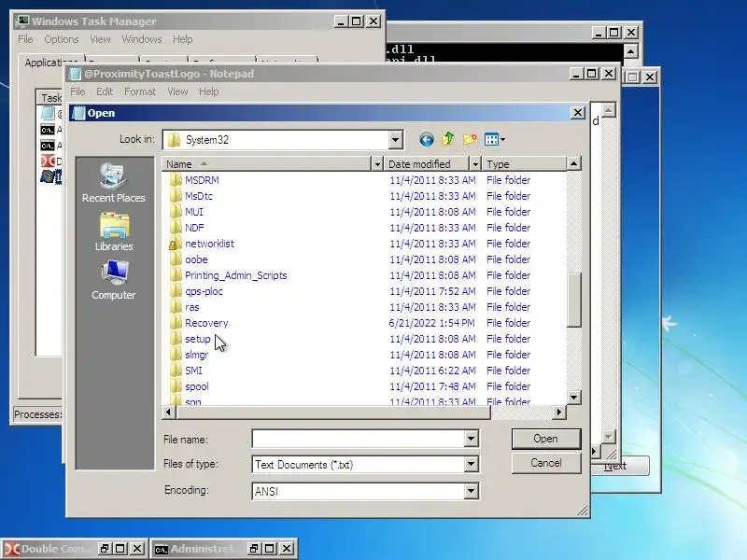Select Libraries in sidebar

[114, 231]
